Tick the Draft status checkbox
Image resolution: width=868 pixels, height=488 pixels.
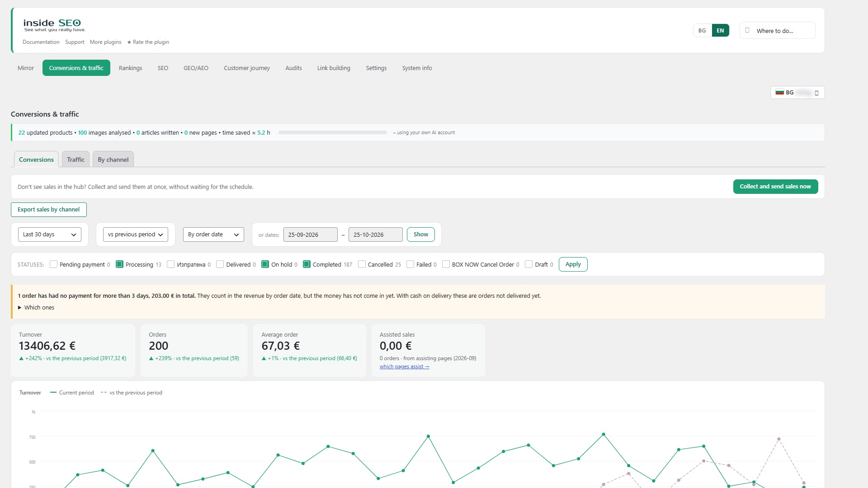pyautogui.click(x=528, y=264)
